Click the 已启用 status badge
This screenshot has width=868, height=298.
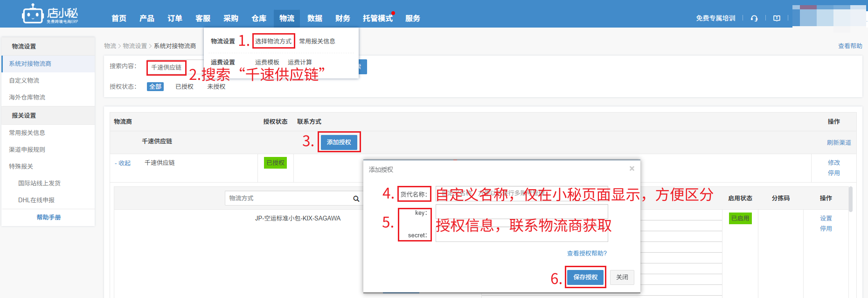point(740,218)
